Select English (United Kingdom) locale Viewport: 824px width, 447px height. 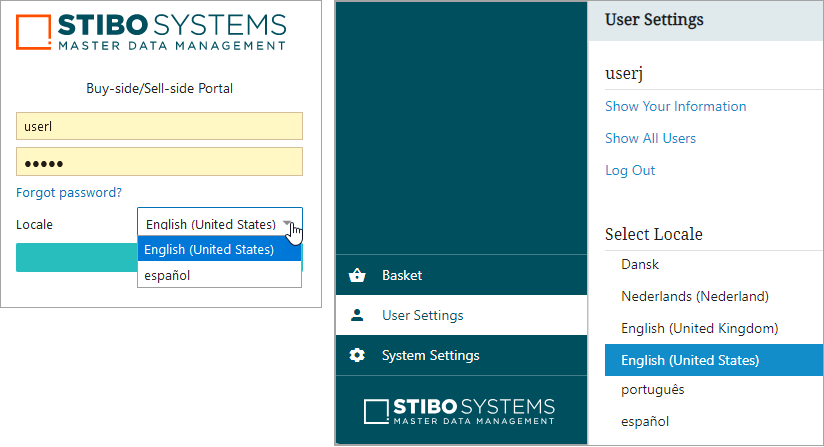[x=699, y=328]
